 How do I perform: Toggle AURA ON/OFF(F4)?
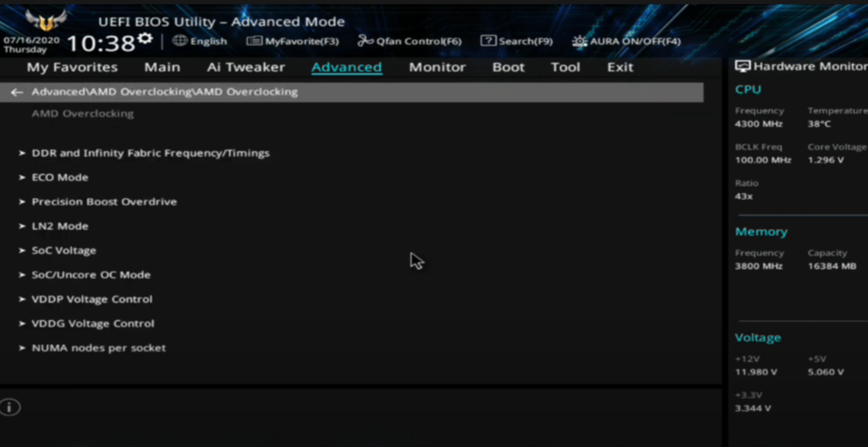tap(626, 41)
